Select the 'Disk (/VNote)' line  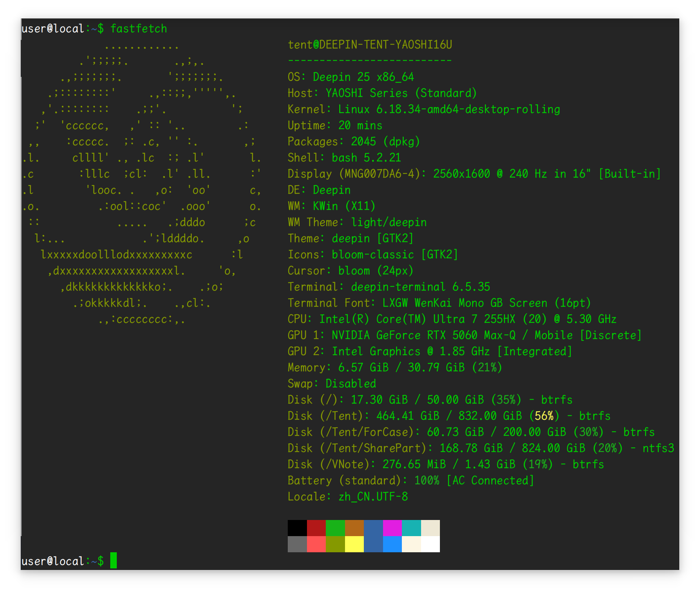446,465
